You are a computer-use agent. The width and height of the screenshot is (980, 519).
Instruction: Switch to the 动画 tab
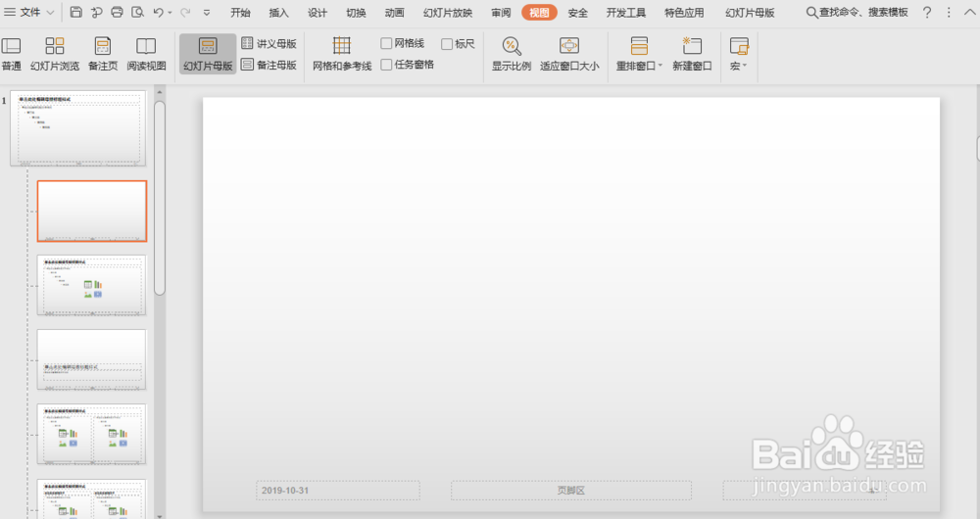394,13
